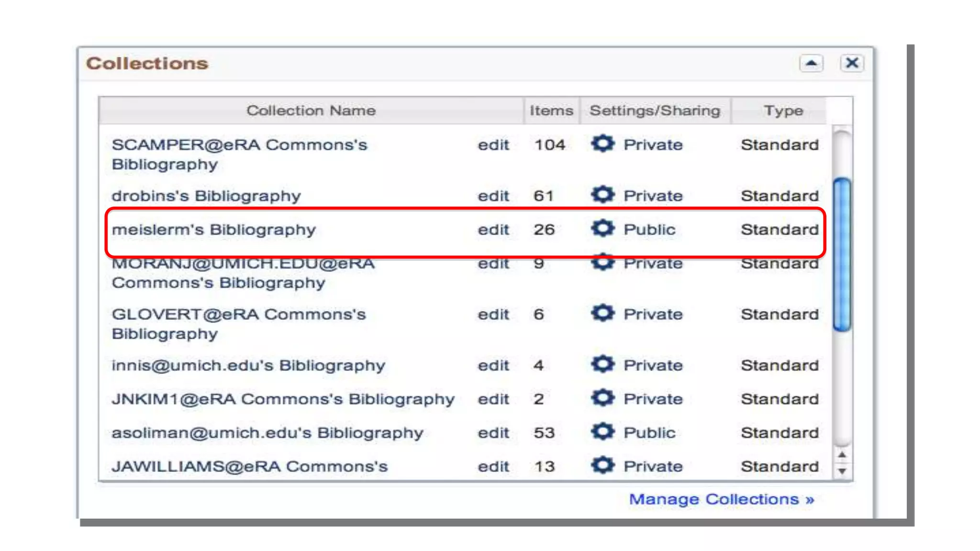Open drobins's Bibliography collection
Viewport: 980px width, 551px height.
(x=206, y=196)
